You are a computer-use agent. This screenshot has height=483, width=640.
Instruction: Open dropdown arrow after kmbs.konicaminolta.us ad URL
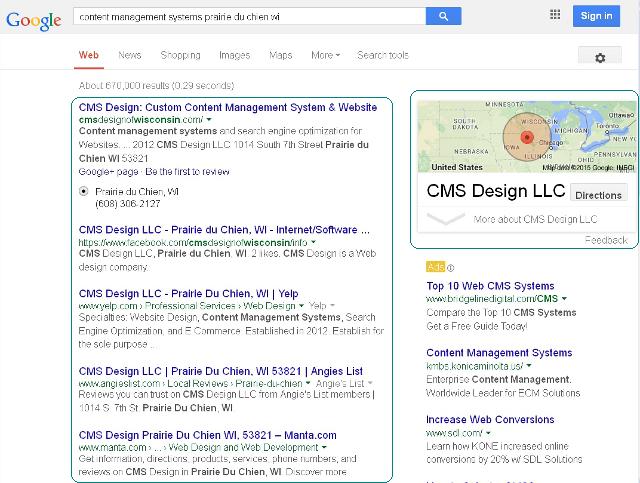point(529,365)
